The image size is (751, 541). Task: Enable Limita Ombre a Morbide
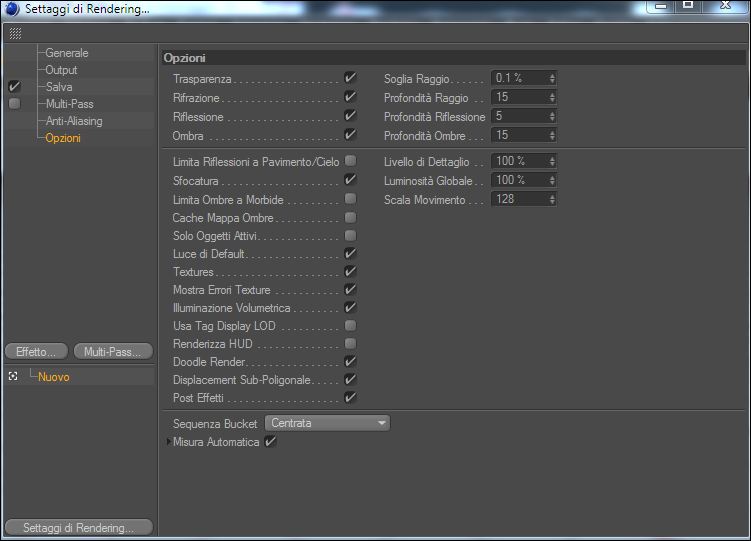coord(350,199)
